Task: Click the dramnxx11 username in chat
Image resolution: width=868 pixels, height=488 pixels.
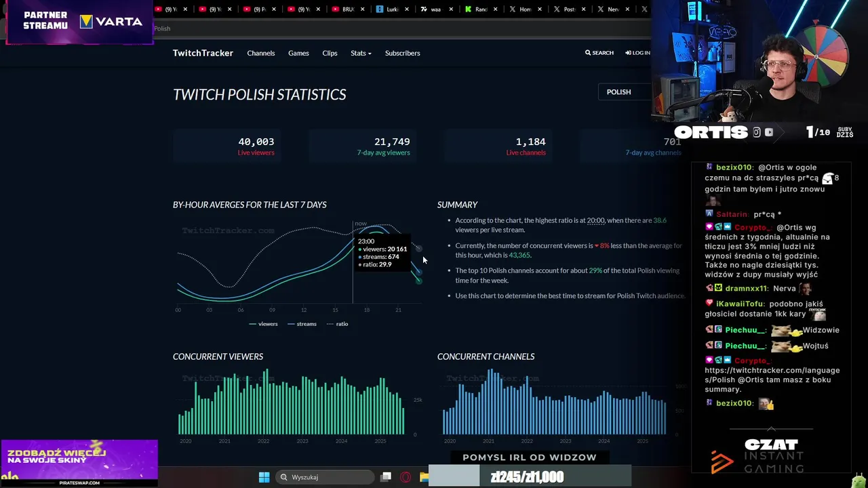Action: pyautogui.click(x=746, y=289)
